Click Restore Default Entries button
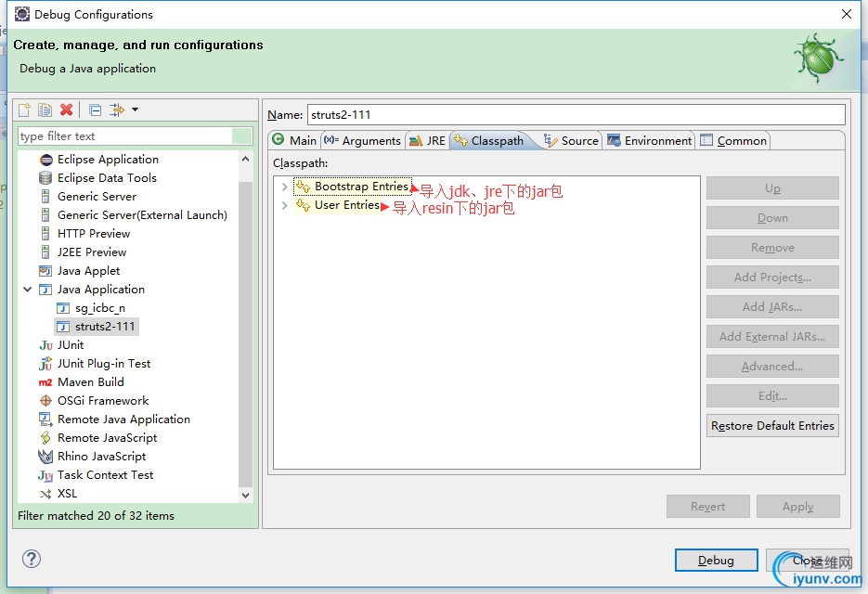Screen dimensions: 868x594 772,426
